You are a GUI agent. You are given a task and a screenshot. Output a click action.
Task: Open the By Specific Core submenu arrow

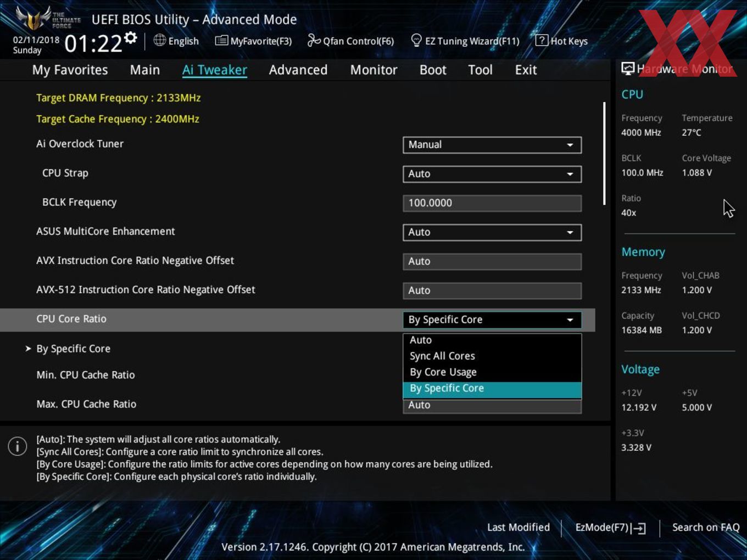tap(28, 349)
